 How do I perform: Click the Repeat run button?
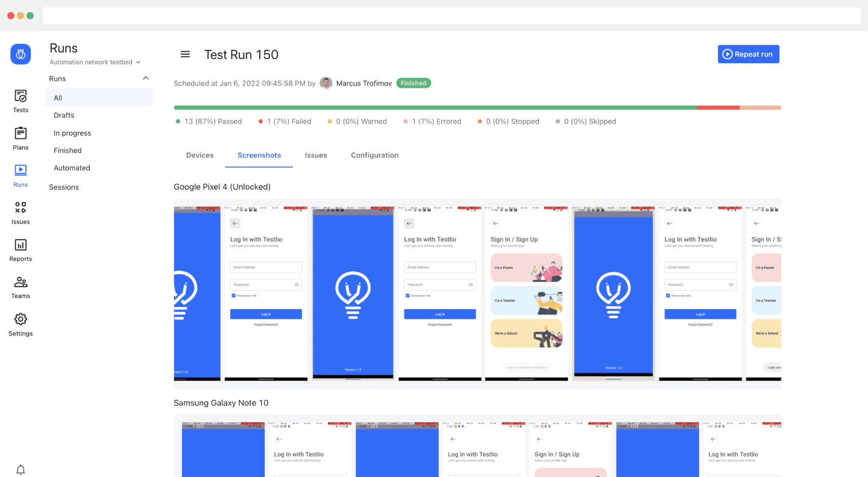click(x=748, y=54)
